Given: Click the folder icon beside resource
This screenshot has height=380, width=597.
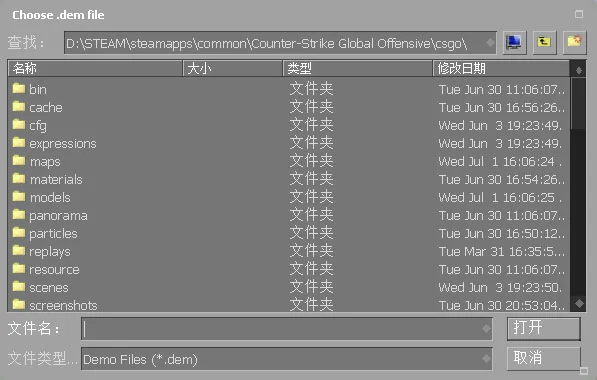Looking at the screenshot, I should pos(19,269).
